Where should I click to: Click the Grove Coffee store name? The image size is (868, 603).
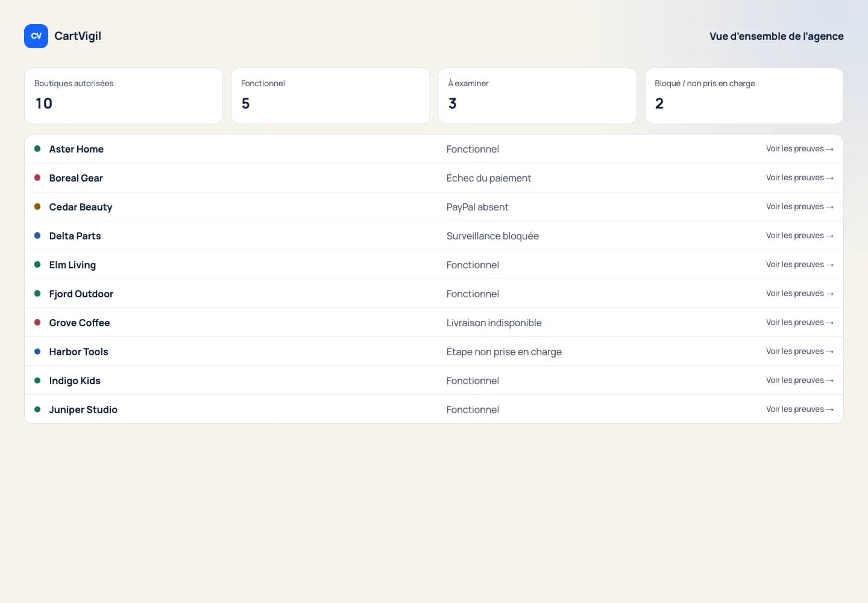tap(80, 323)
